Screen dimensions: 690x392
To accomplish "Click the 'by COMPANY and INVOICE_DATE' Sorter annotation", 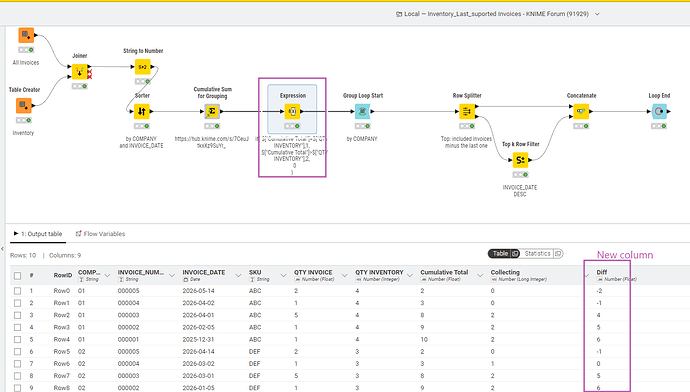I will [141, 142].
